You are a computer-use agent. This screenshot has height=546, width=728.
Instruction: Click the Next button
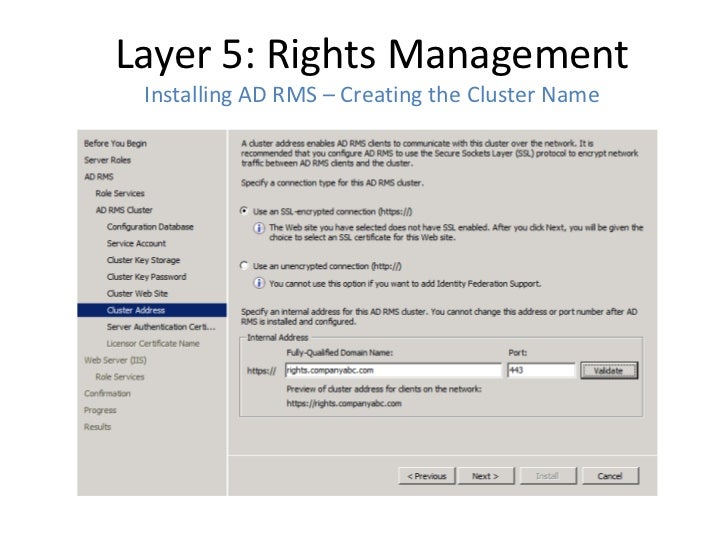point(486,476)
